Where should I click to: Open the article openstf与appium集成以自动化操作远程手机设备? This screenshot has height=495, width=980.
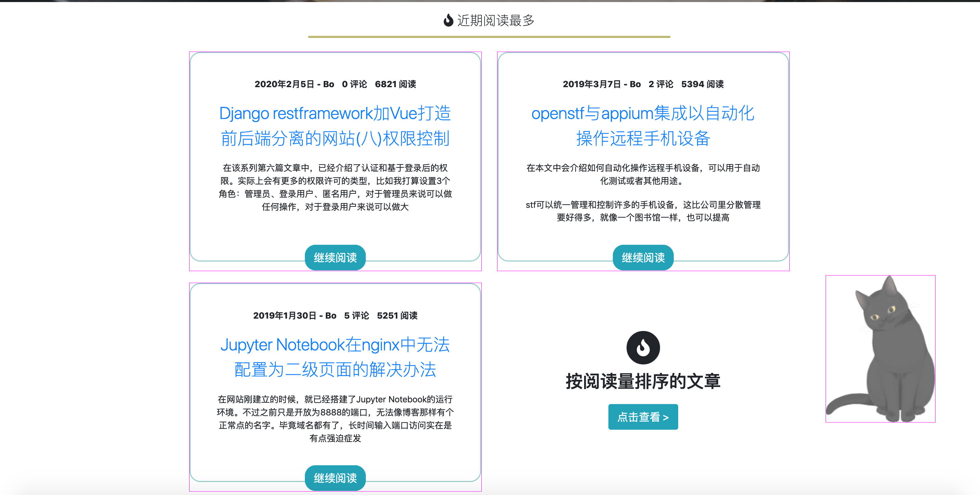click(643, 125)
